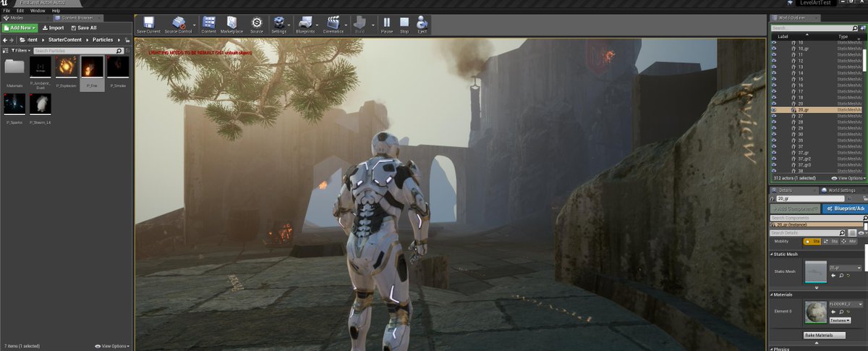The width and height of the screenshot is (868, 351).
Task: Click the Source toolbar icon
Action: pyautogui.click(x=257, y=25)
